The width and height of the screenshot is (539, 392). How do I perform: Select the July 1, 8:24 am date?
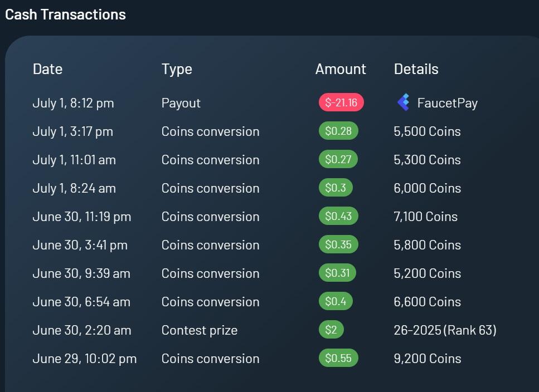click(74, 188)
